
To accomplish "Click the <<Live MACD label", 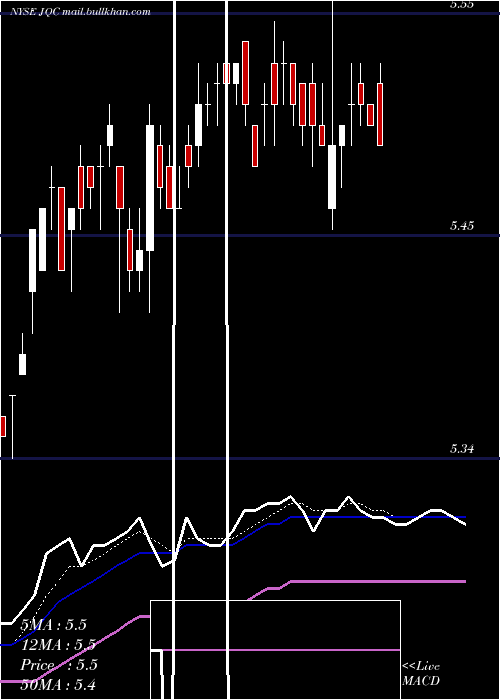I will coord(421,673).
